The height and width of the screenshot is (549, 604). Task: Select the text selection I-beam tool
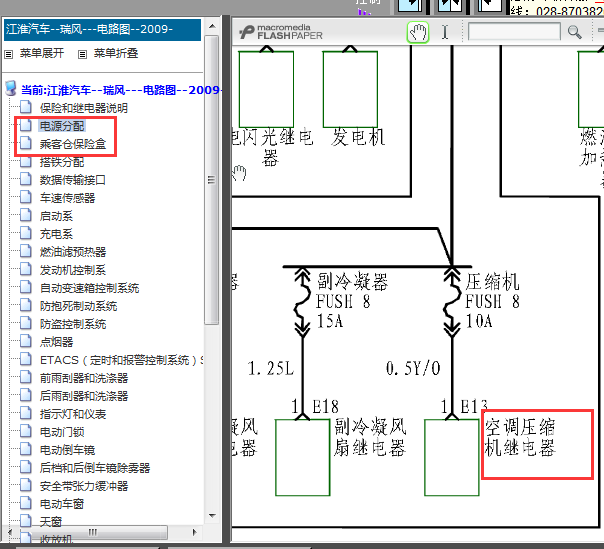pyautogui.click(x=445, y=32)
